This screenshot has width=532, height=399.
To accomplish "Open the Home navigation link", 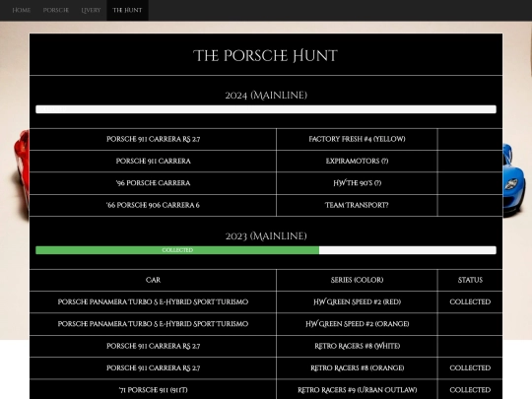I will pos(21,10).
